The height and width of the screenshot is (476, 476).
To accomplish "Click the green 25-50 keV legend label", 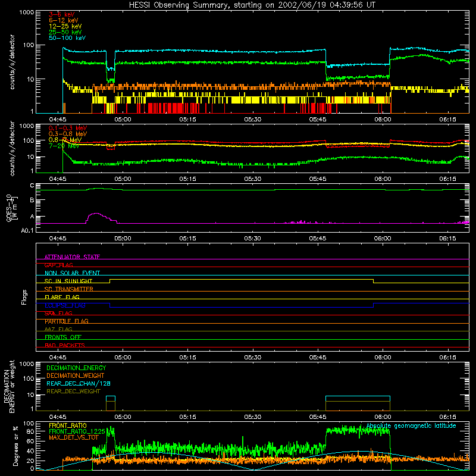I will click(x=65, y=32).
